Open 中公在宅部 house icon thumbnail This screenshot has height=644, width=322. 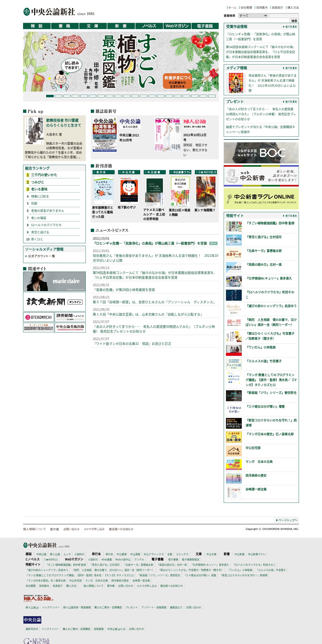[234, 451]
